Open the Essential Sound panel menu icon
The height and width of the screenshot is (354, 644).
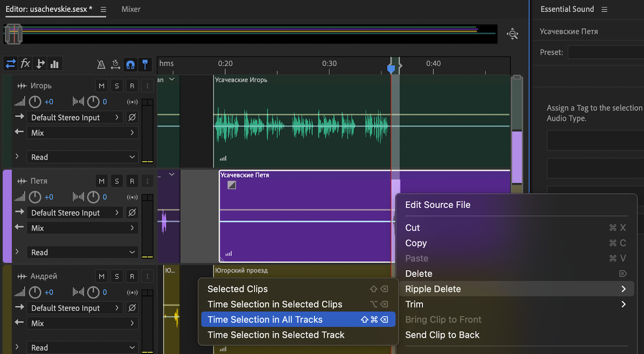(604, 9)
